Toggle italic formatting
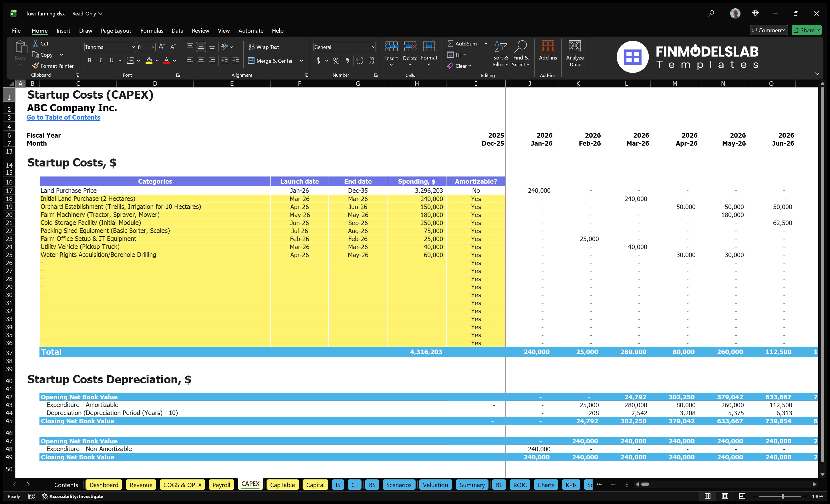This screenshot has height=504, width=830. 100,61
